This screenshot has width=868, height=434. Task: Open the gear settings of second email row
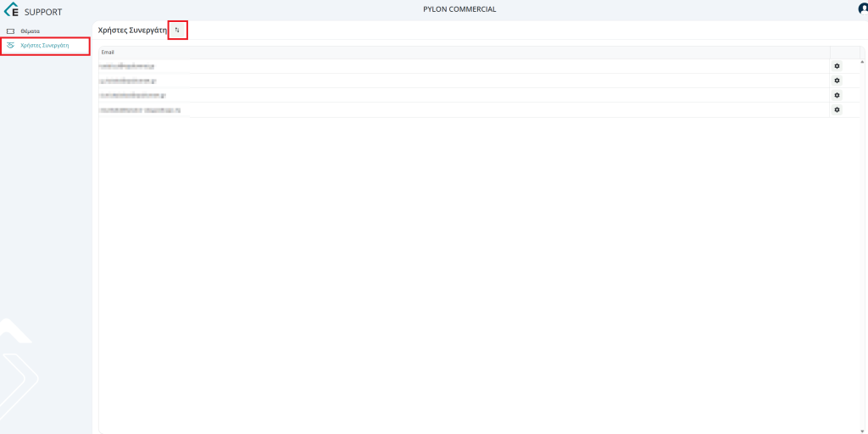[837, 81]
